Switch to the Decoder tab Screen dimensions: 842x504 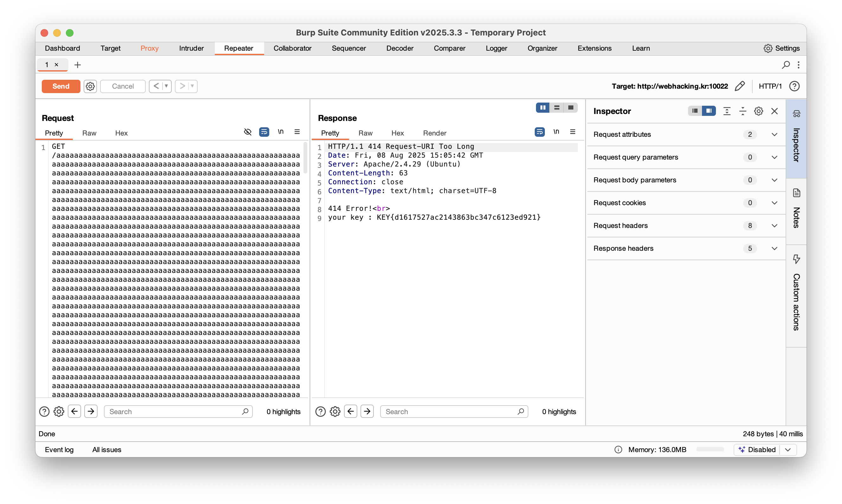tap(399, 48)
